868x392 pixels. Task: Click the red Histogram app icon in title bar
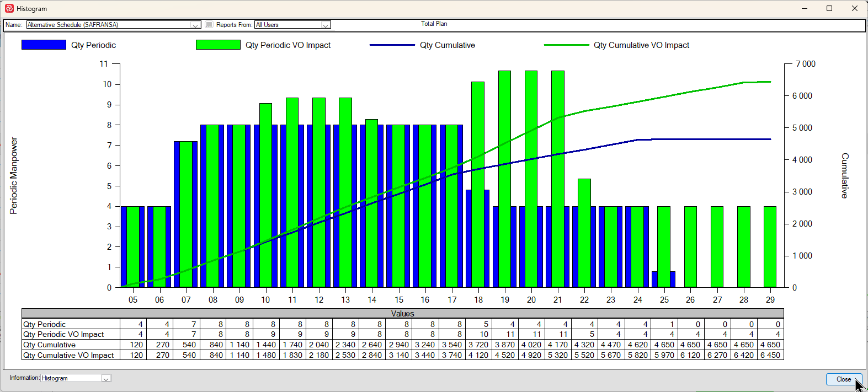(x=9, y=8)
